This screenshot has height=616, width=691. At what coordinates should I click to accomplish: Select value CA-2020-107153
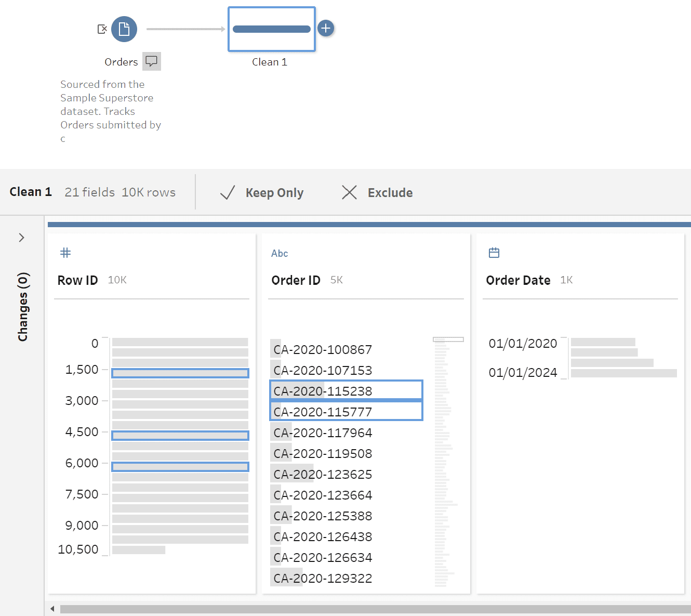[x=346, y=370]
